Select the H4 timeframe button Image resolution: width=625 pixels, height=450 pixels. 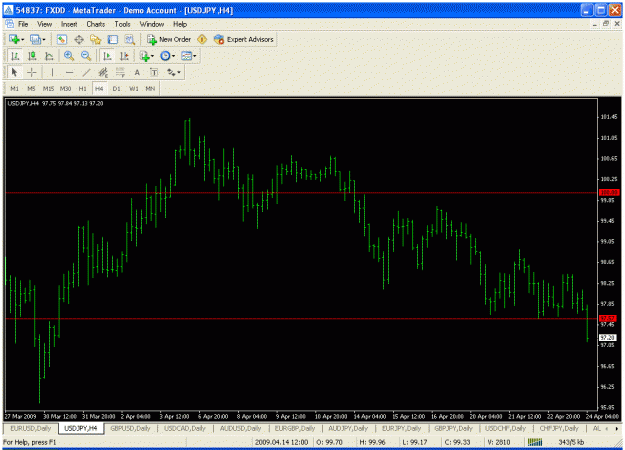(99, 88)
